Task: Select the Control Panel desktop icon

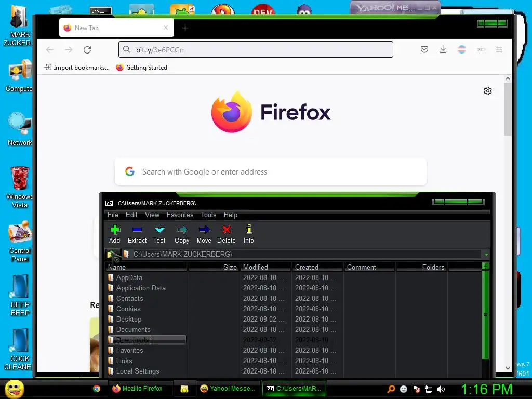Action: 20,241
